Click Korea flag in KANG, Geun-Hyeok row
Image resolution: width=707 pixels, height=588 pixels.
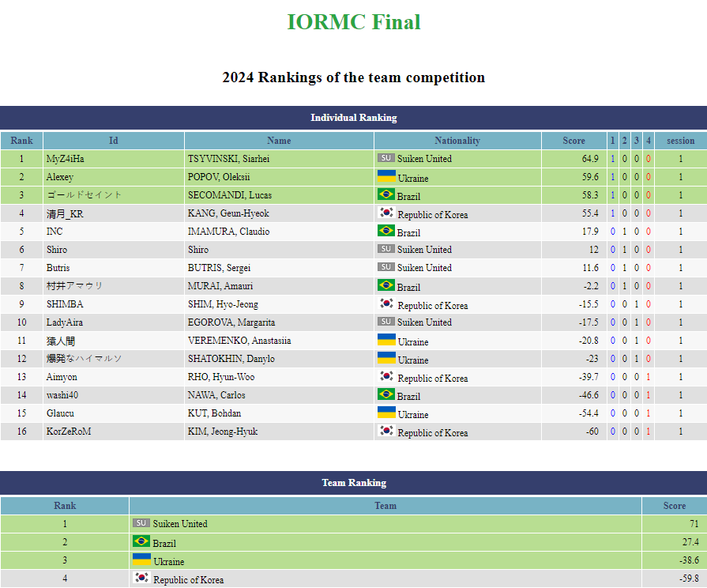point(386,213)
